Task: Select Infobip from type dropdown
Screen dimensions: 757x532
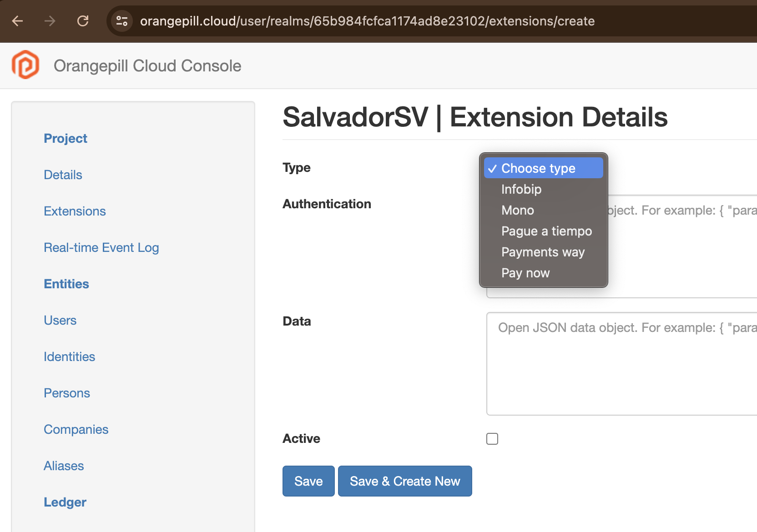Action: 521,189
